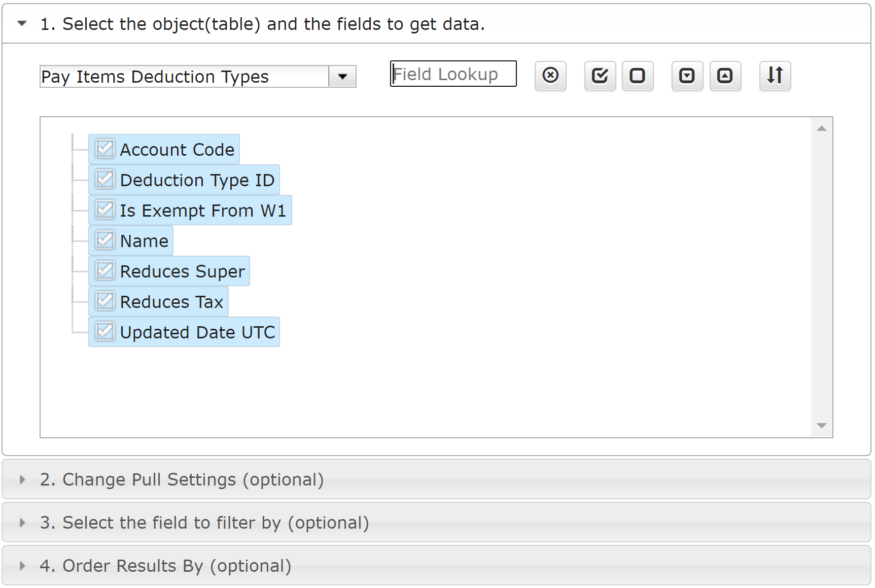Select the Name field label
The height and width of the screenshot is (588, 875).
tap(144, 241)
